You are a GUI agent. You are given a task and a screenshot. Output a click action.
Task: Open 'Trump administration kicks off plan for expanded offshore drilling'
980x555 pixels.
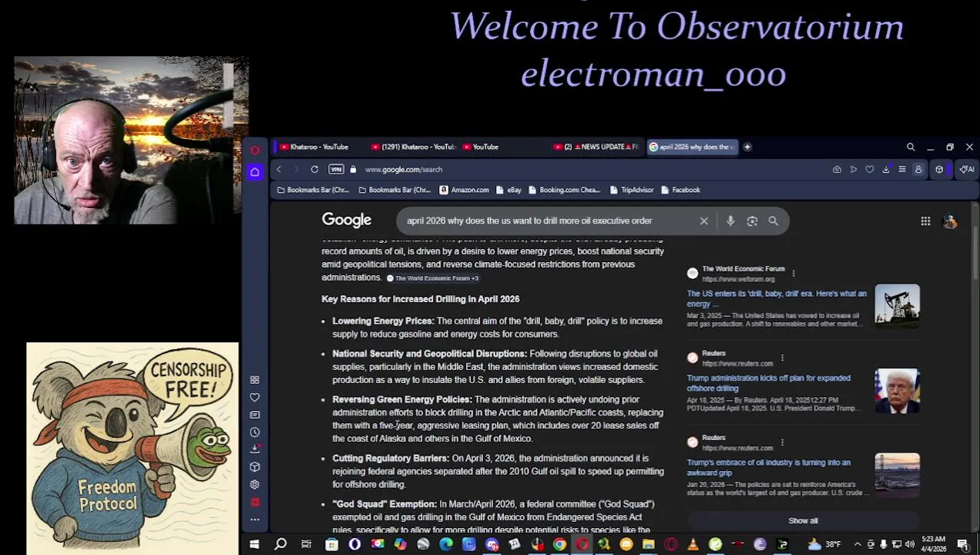click(x=769, y=383)
